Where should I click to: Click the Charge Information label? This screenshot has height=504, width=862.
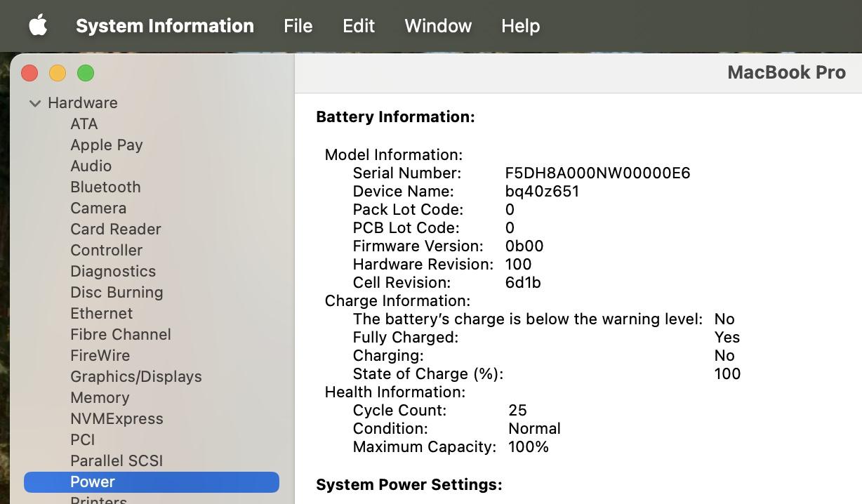click(x=397, y=300)
